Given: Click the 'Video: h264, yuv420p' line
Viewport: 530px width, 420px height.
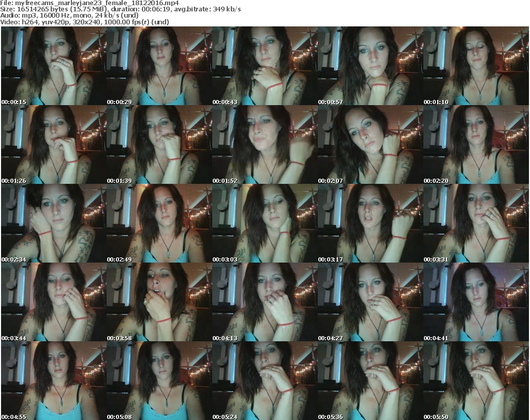Looking at the screenshot, I should (x=84, y=22).
